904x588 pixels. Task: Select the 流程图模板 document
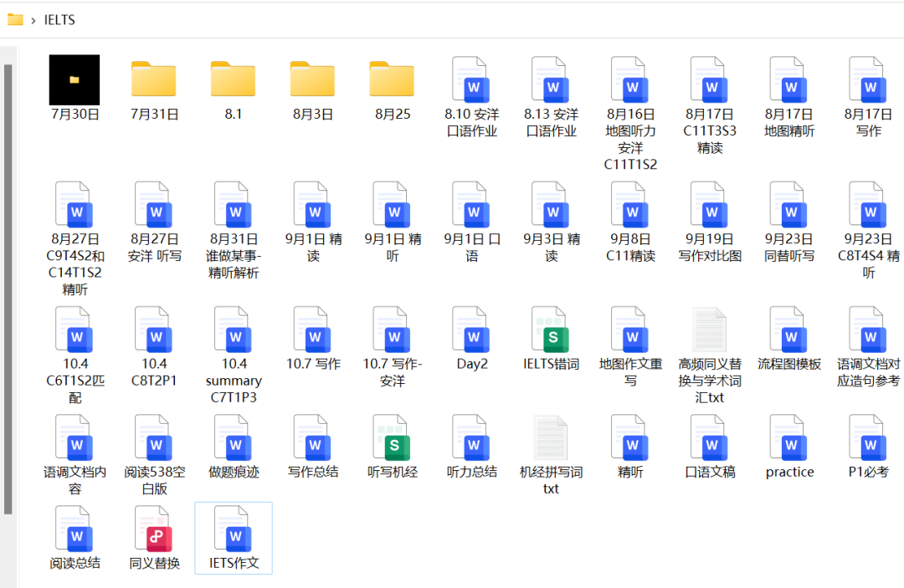789,330
